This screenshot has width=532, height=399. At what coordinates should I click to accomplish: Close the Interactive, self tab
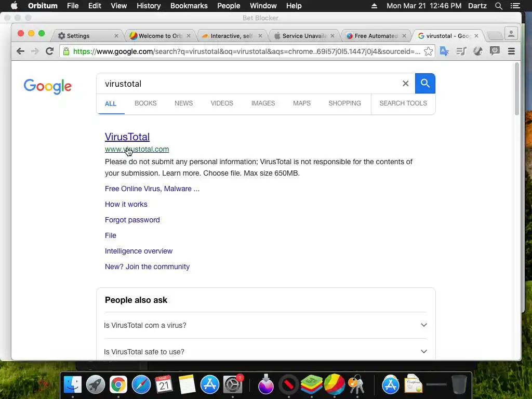[260, 36]
